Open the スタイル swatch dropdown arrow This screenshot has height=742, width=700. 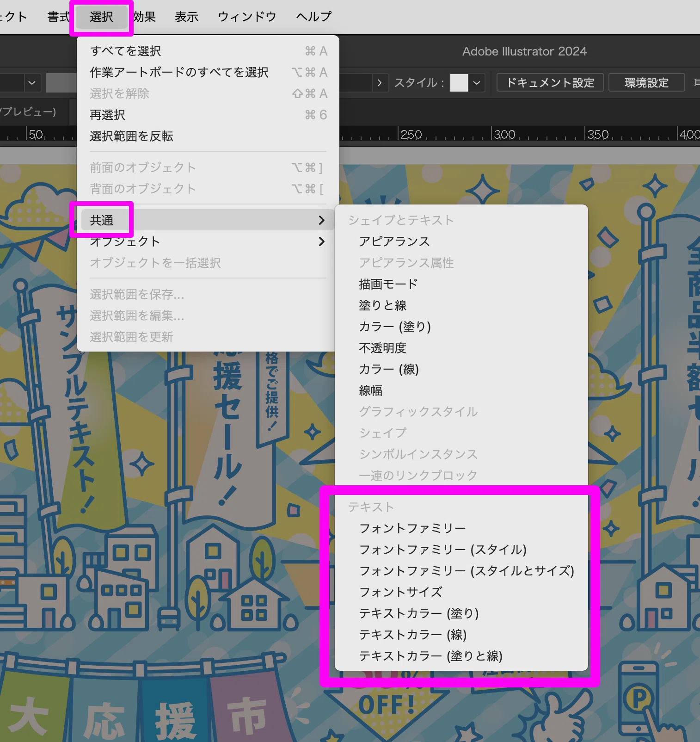pyautogui.click(x=477, y=83)
